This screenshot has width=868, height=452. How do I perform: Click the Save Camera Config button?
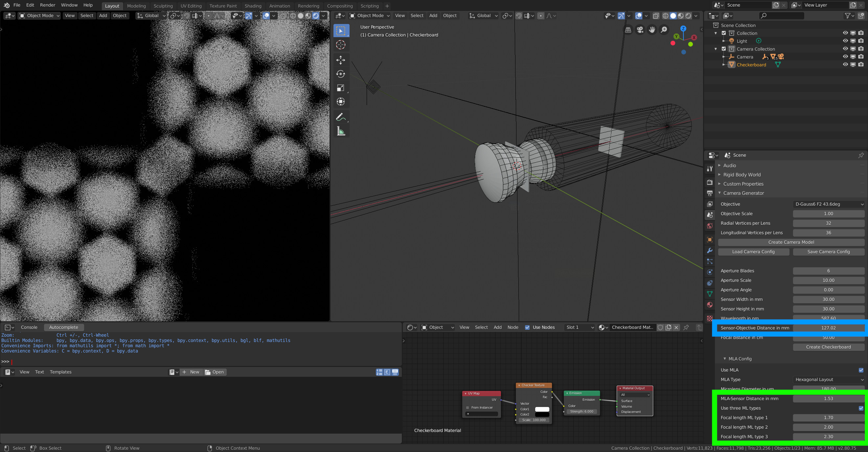click(829, 252)
